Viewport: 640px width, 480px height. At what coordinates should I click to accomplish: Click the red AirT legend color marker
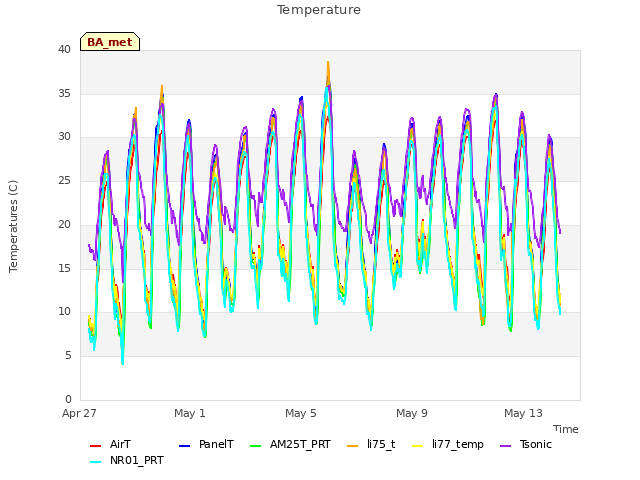(x=95, y=445)
